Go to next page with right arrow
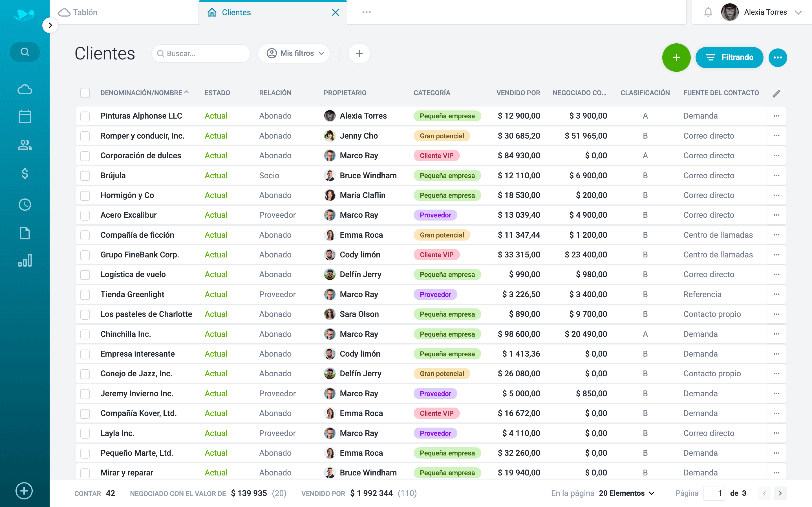Viewport: 812px width, 507px height. pos(780,493)
